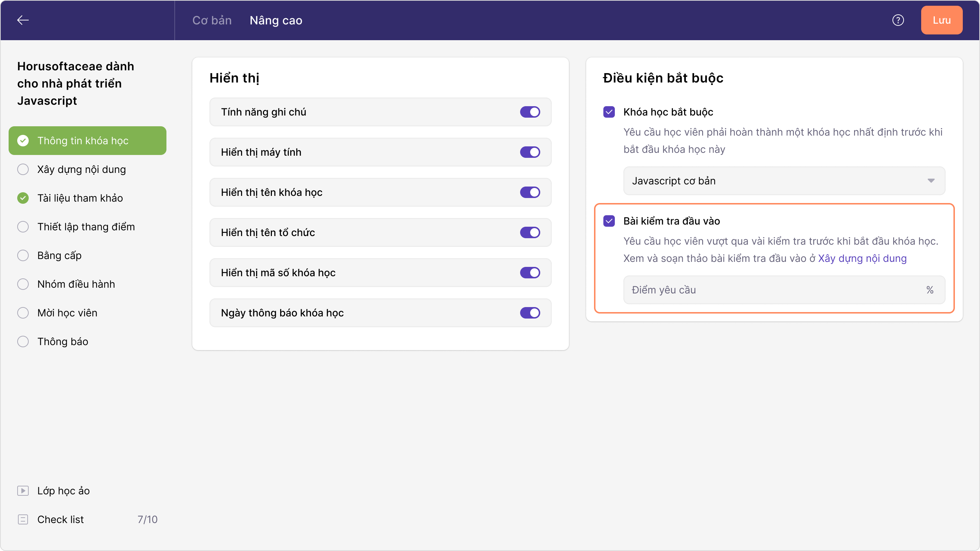Open the Javascript cơ bản dropdown
The image size is (980, 551).
click(784, 181)
